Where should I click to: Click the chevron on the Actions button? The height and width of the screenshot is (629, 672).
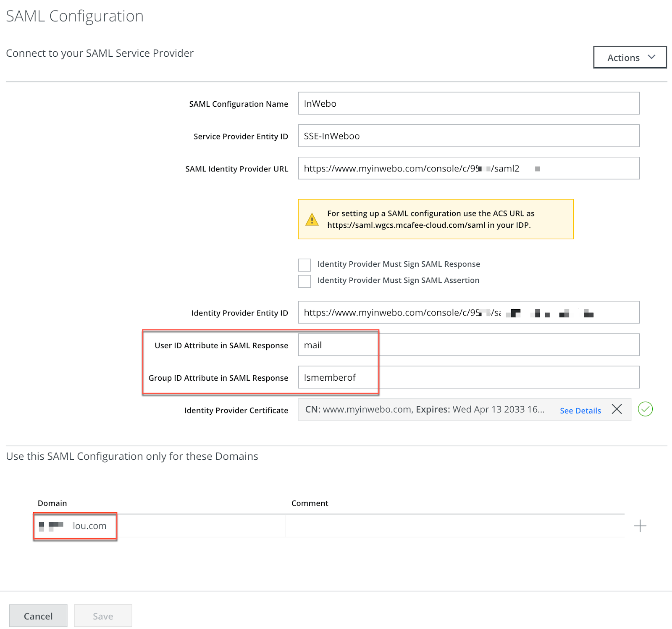(x=652, y=58)
